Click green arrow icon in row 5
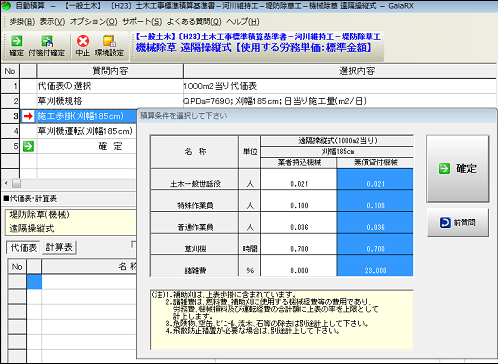The image size is (498, 364). pyautogui.click(x=28, y=146)
